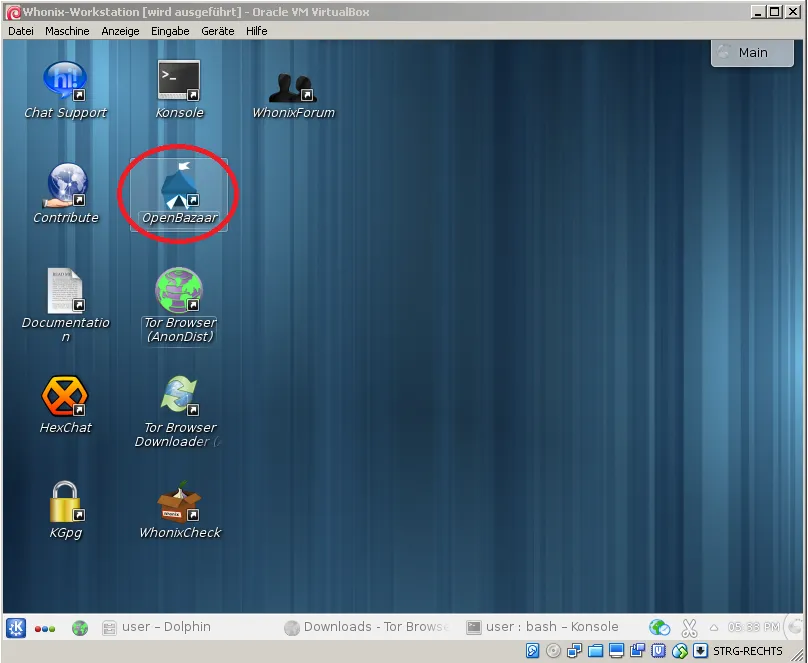Click the network globe tray icon
Screen dimensions: 808x663
tap(659, 627)
